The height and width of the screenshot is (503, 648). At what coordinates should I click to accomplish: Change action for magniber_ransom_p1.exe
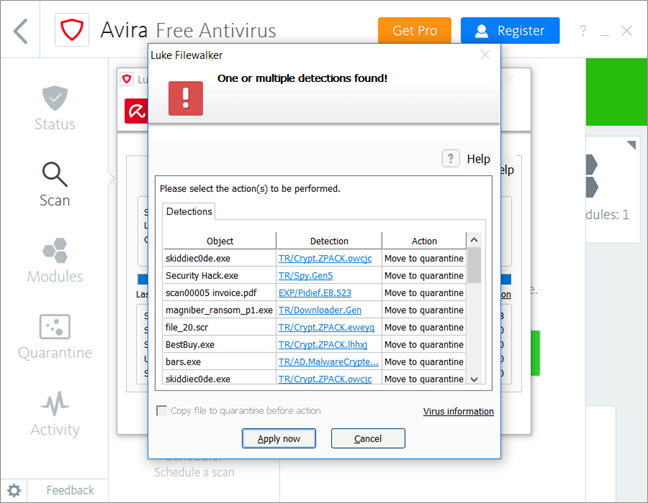(x=424, y=310)
